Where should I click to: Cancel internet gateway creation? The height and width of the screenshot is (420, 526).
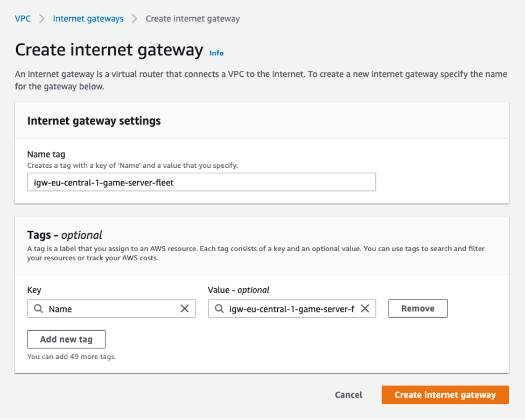click(348, 395)
